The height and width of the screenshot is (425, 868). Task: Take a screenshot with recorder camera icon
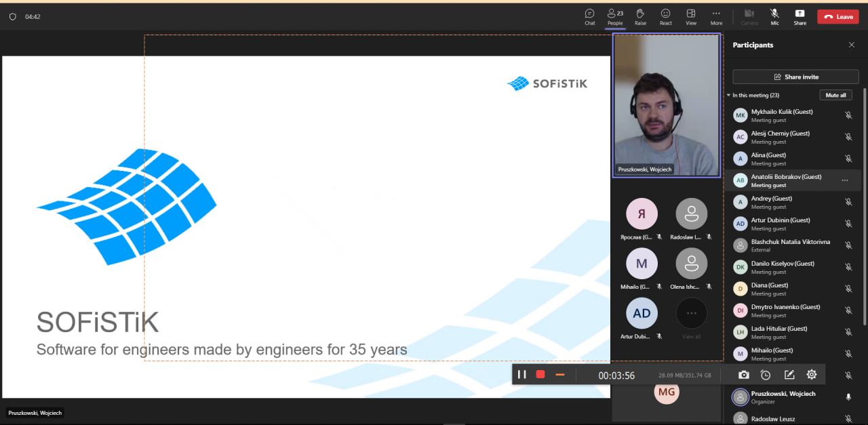click(x=744, y=375)
